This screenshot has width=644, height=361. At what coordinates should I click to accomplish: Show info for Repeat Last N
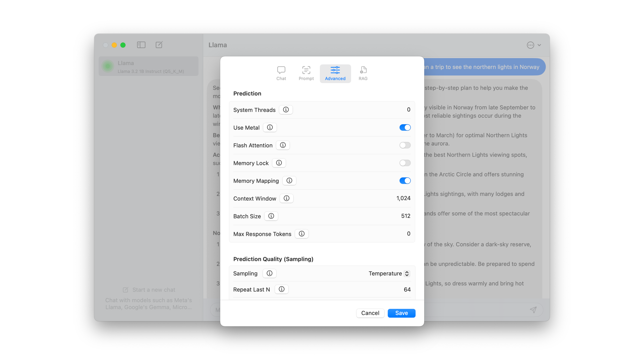click(282, 289)
